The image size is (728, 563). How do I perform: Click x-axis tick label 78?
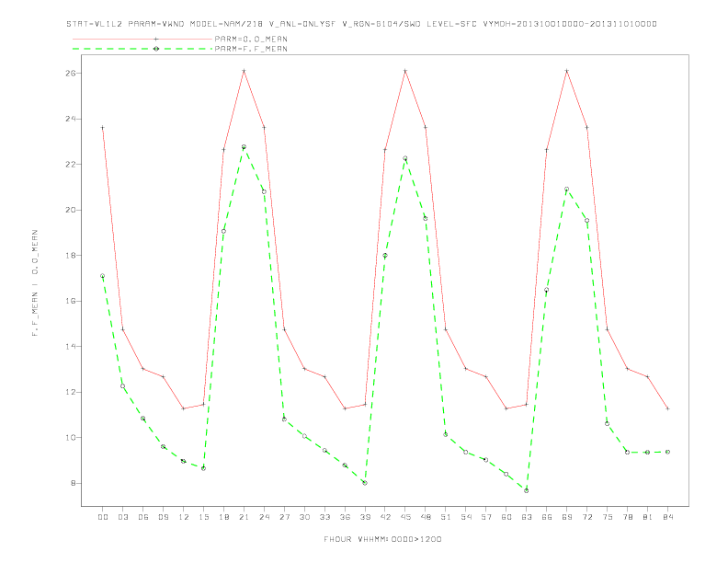[x=627, y=517]
